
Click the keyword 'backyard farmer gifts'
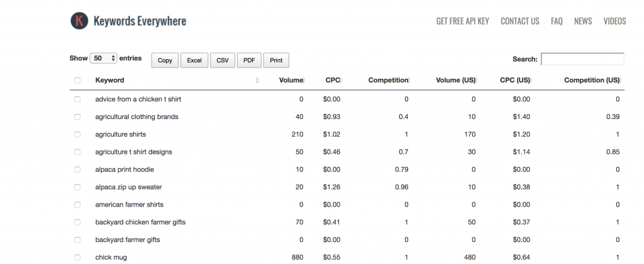(x=128, y=239)
